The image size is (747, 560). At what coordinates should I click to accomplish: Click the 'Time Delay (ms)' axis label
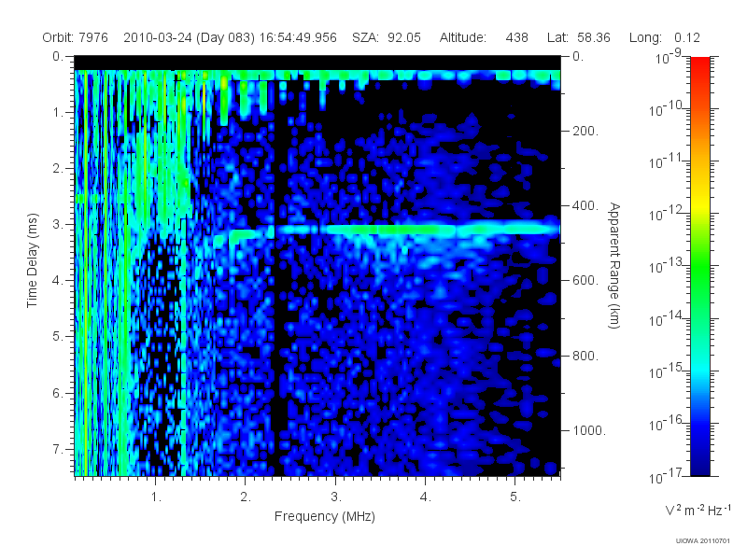pos(32,260)
